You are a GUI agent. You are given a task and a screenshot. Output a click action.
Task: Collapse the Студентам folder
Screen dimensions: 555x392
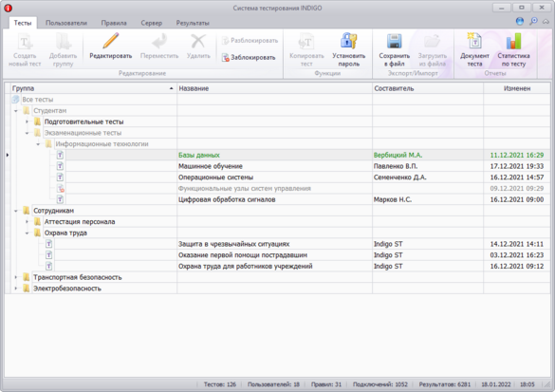pos(16,111)
